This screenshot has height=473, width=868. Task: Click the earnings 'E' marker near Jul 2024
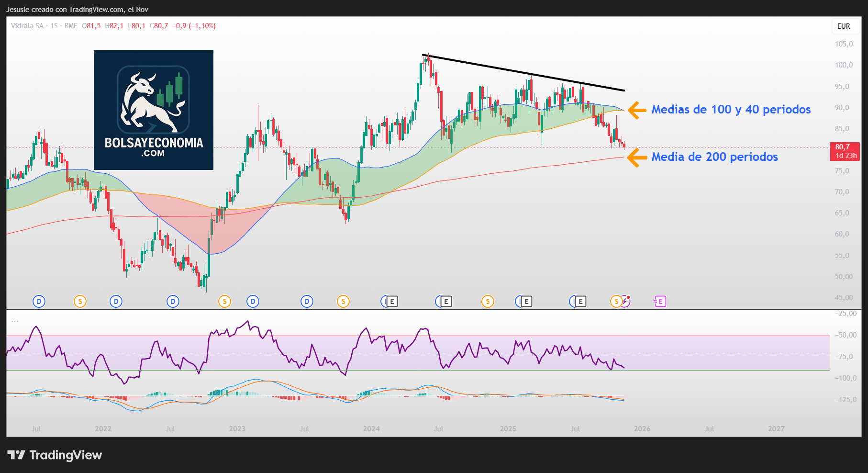coord(446,302)
